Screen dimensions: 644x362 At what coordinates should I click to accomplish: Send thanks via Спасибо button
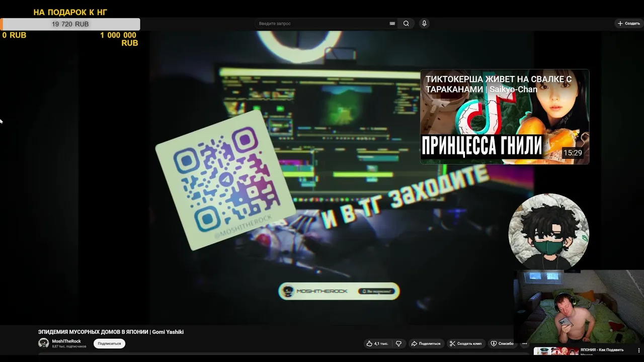click(502, 343)
